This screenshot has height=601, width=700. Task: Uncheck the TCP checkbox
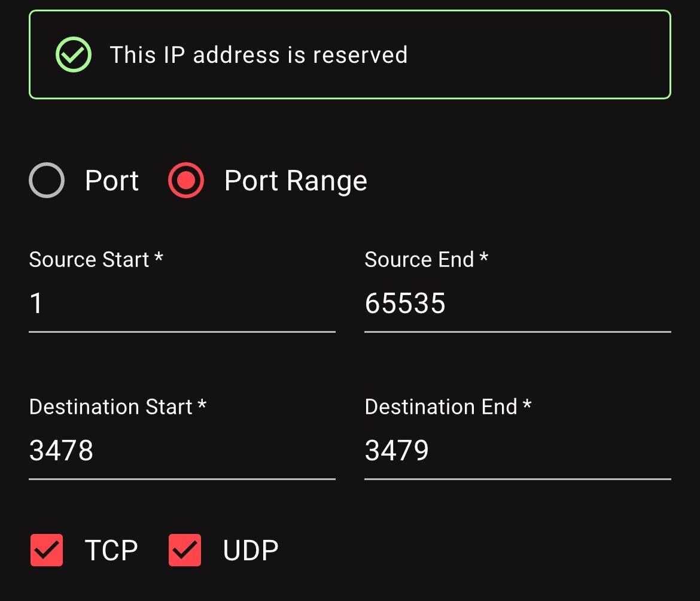[x=47, y=550]
